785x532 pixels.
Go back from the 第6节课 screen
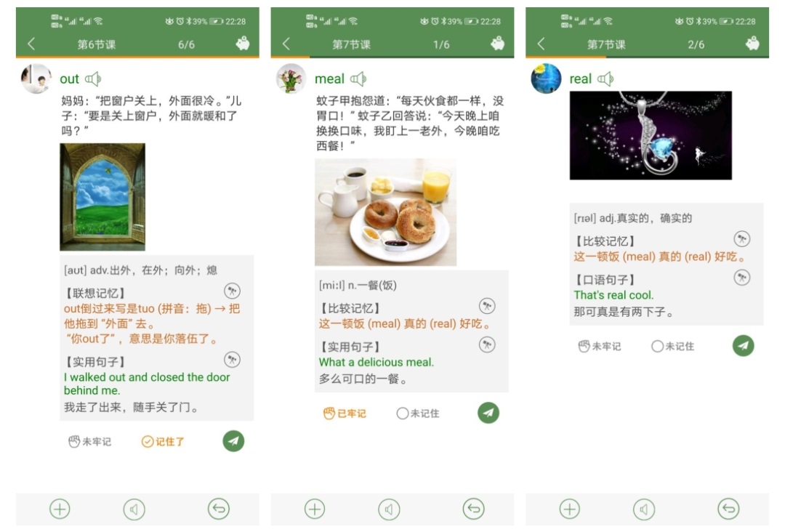[x=31, y=44]
